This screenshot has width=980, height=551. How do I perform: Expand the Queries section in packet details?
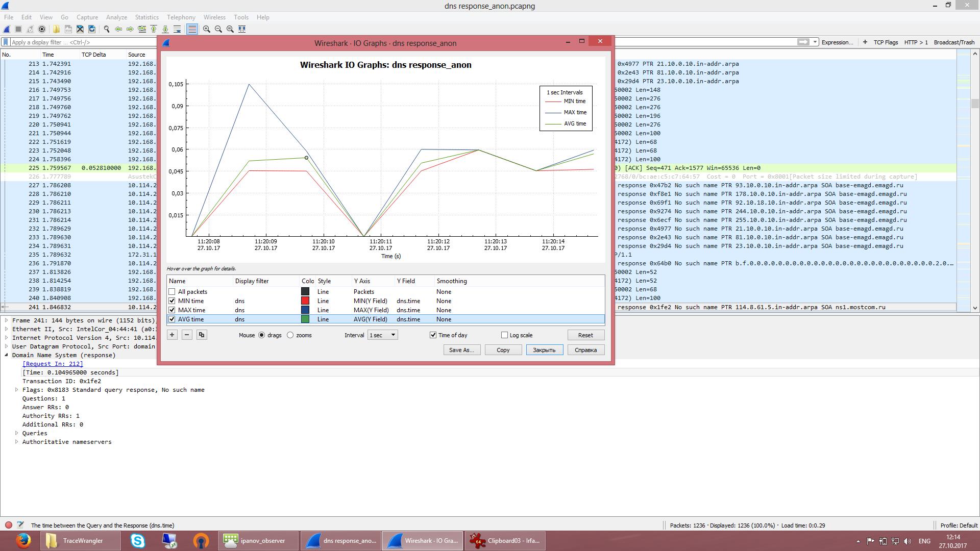click(x=16, y=433)
